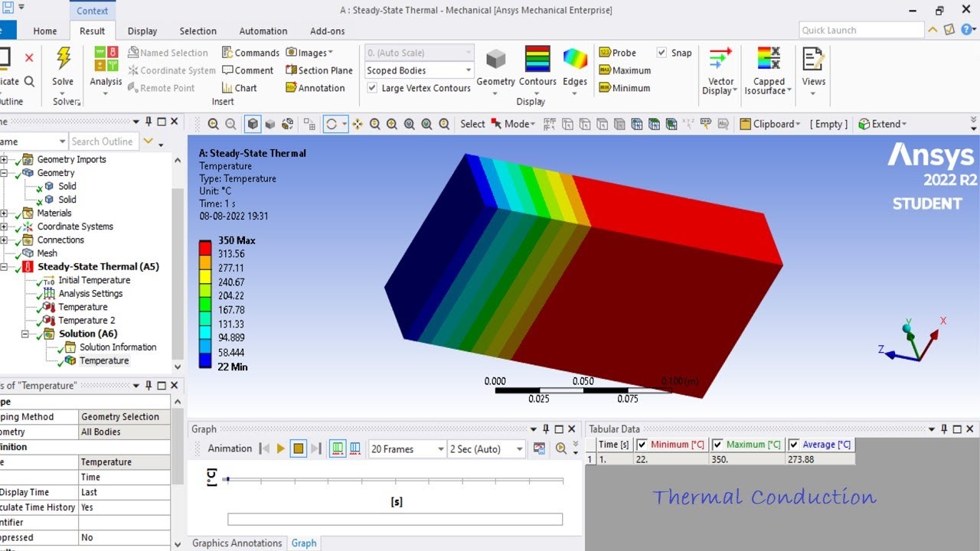Open the Home ribbon tab
980x551 pixels.
[45, 31]
